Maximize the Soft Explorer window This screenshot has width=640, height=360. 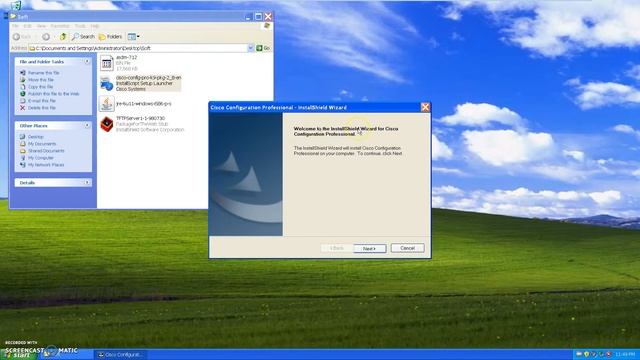point(258,17)
